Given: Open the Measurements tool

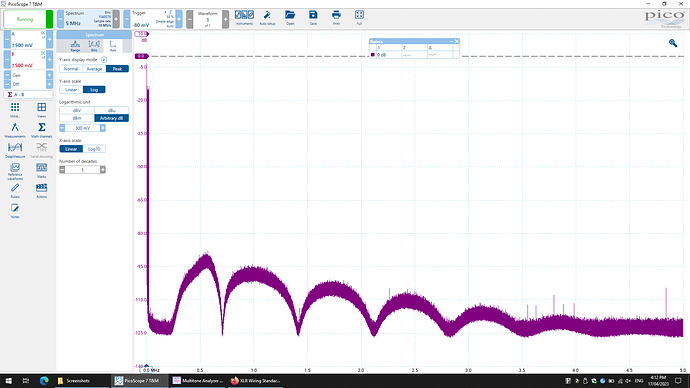Looking at the screenshot, I should coord(15,130).
